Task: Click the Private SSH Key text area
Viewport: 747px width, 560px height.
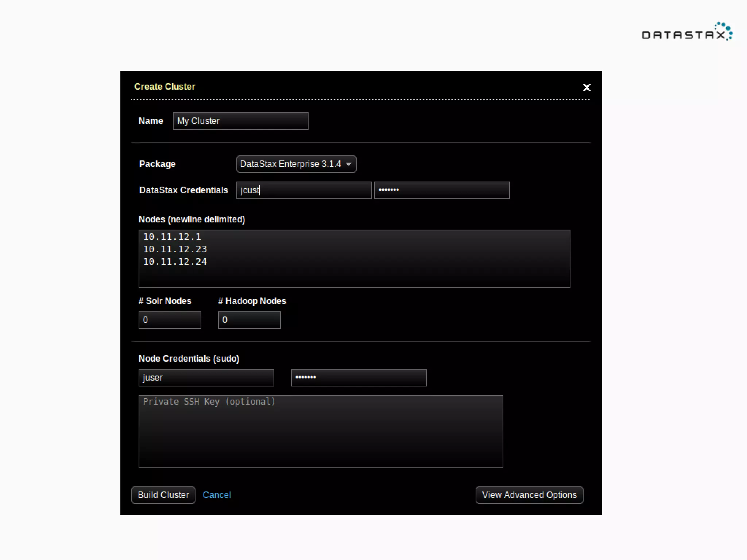Action: coord(321,432)
